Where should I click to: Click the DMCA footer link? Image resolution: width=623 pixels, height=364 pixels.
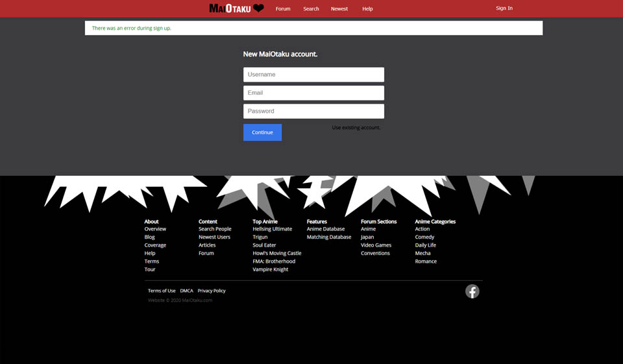pyautogui.click(x=186, y=291)
